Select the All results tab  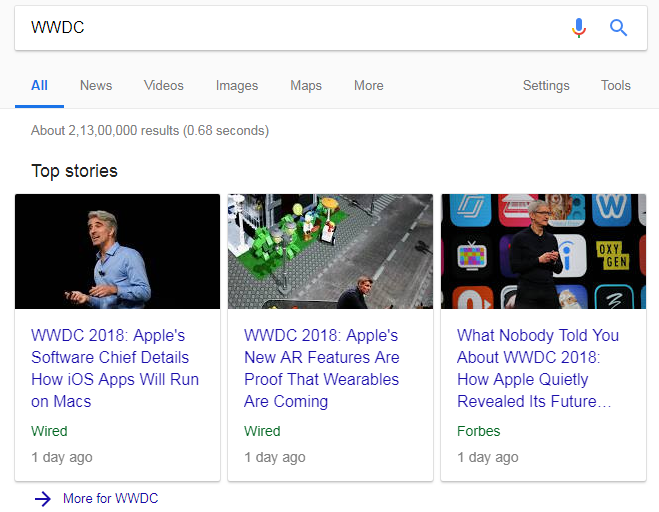coord(39,85)
